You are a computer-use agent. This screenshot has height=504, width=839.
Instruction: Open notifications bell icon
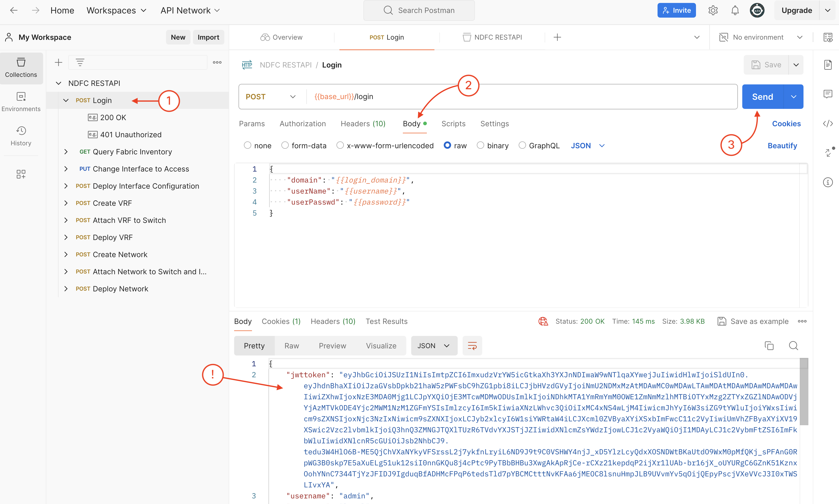coord(735,10)
